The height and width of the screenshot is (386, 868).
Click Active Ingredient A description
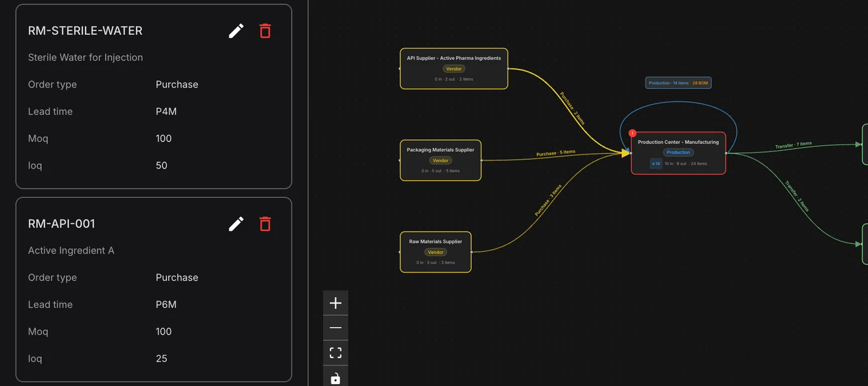(x=71, y=250)
